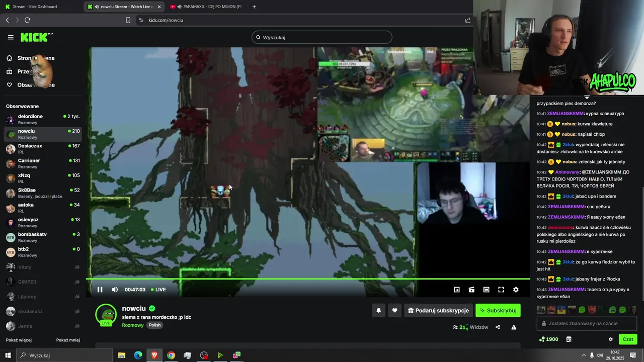Open Dosiaczux channel in sidebar

coord(43,149)
